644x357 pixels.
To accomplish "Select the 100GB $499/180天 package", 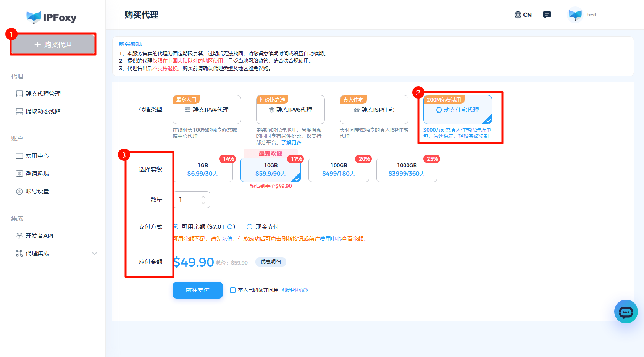I will click(338, 170).
